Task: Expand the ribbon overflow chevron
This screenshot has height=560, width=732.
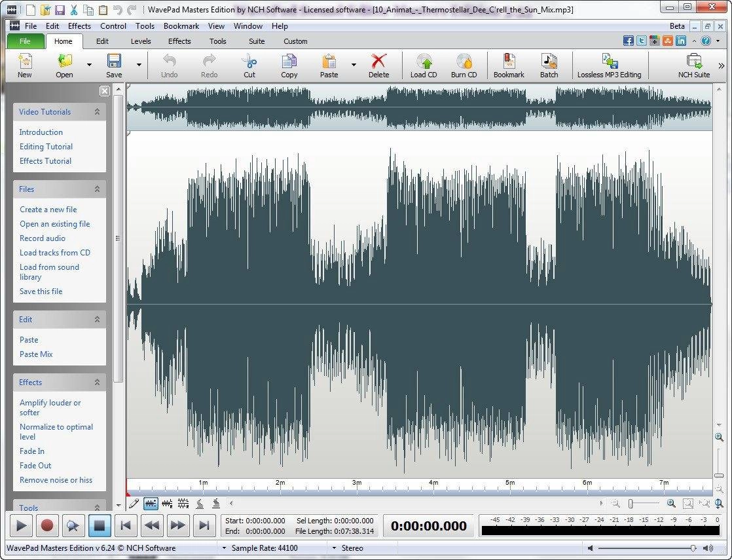Action: (x=722, y=65)
